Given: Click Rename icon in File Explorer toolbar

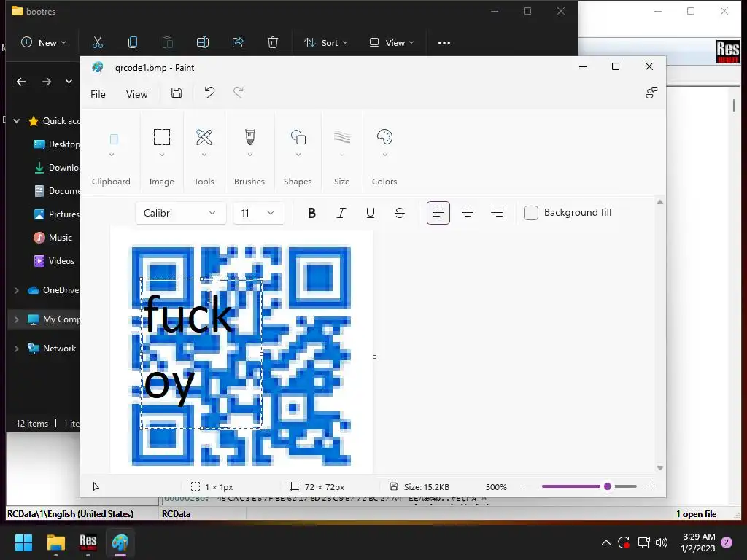Looking at the screenshot, I should pyautogui.click(x=203, y=43).
